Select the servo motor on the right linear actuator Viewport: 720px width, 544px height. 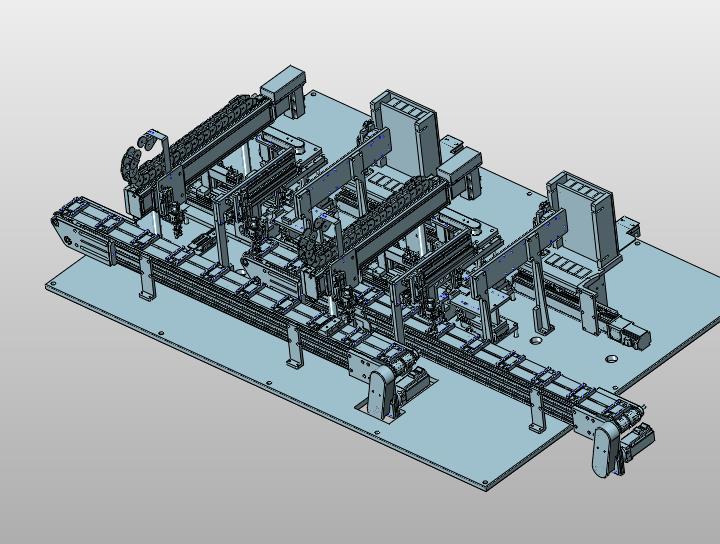(x=630, y=335)
